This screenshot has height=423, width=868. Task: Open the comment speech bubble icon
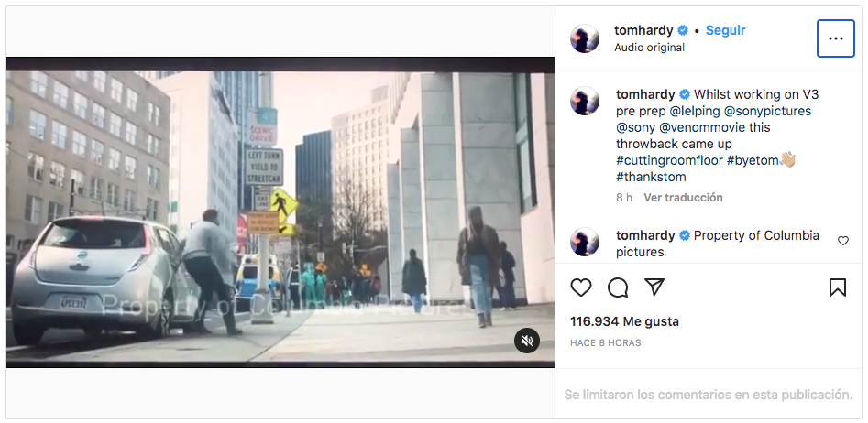point(618,287)
